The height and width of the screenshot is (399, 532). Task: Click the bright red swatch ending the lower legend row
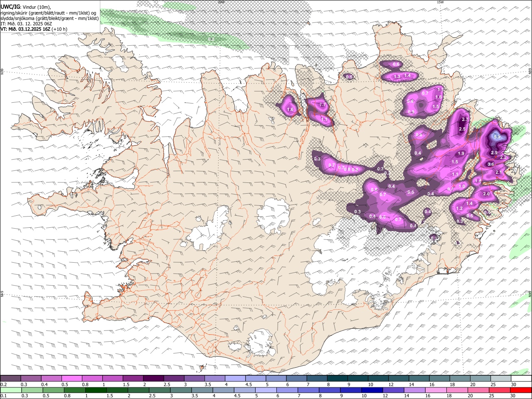point(521,390)
